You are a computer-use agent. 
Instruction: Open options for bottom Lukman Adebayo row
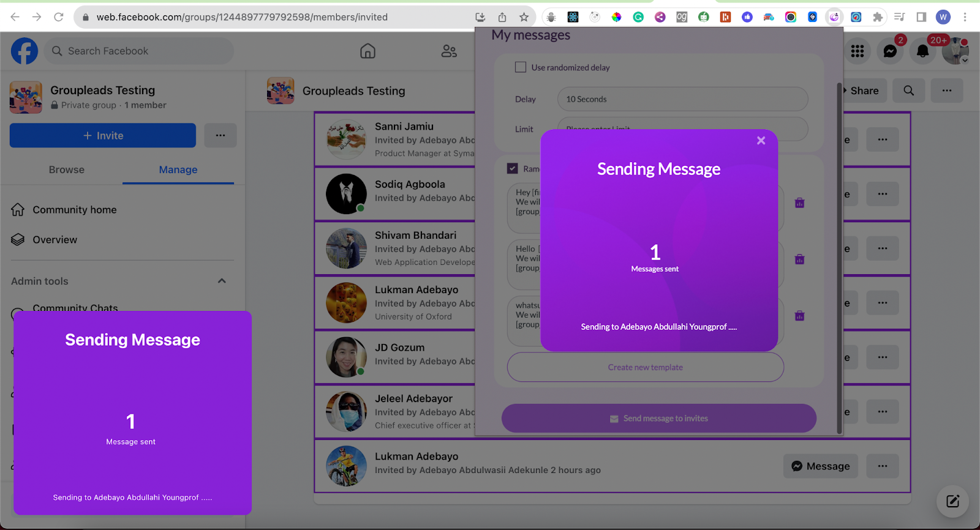(883, 466)
